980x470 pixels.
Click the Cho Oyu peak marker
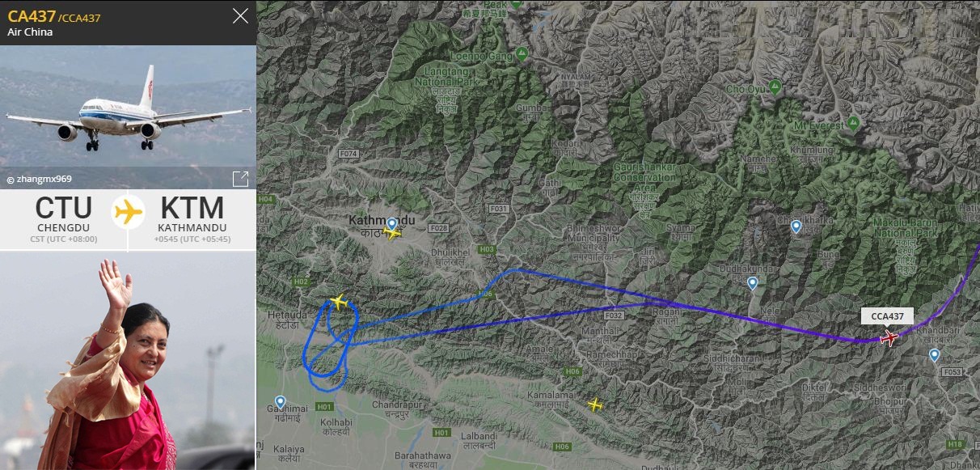(x=775, y=86)
